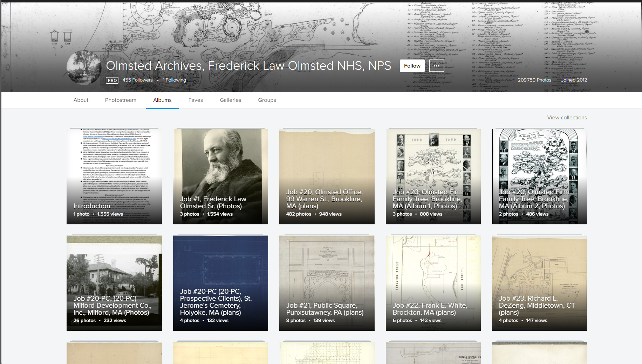
Task: Click the Zenas Crane plan thumbnail in bottom row
Action: tap(433, 353)
